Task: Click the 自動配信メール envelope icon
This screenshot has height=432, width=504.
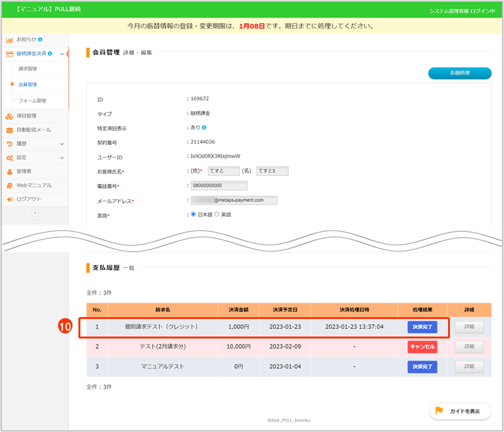Action: [9, 130]
